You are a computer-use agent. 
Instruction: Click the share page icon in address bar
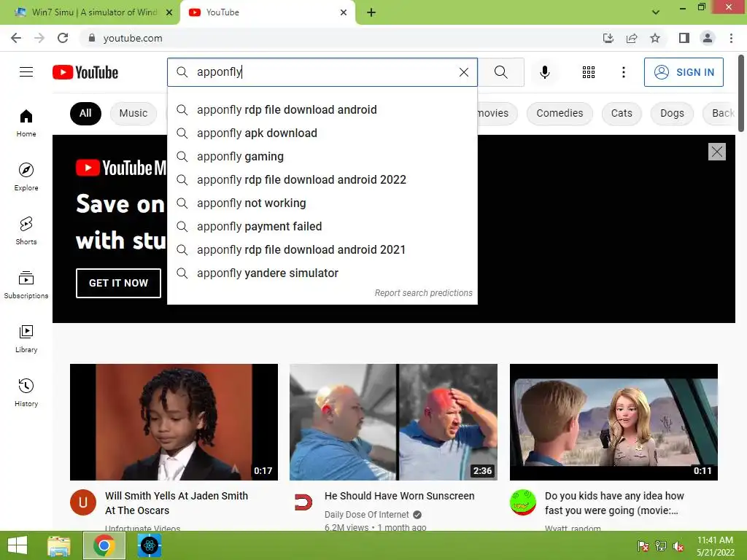tap(632, 38)
